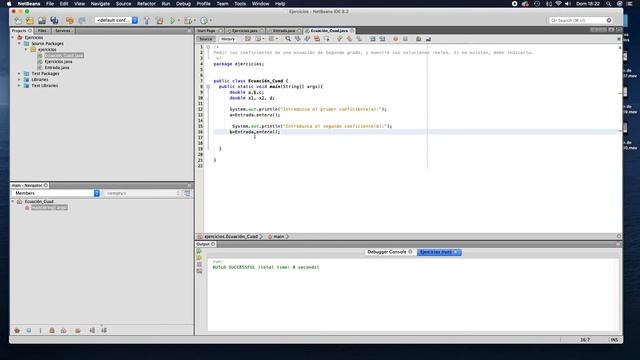This screenshot has height=360, width=640.
Task: Switch to the Entrada.java editor tab
Action: pos(284,31)
